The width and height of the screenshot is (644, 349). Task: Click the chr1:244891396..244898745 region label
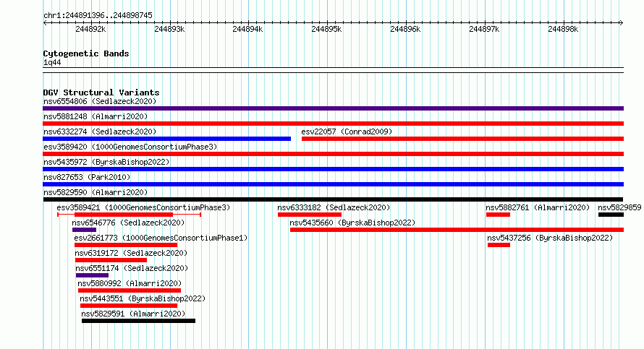point(98,15)
